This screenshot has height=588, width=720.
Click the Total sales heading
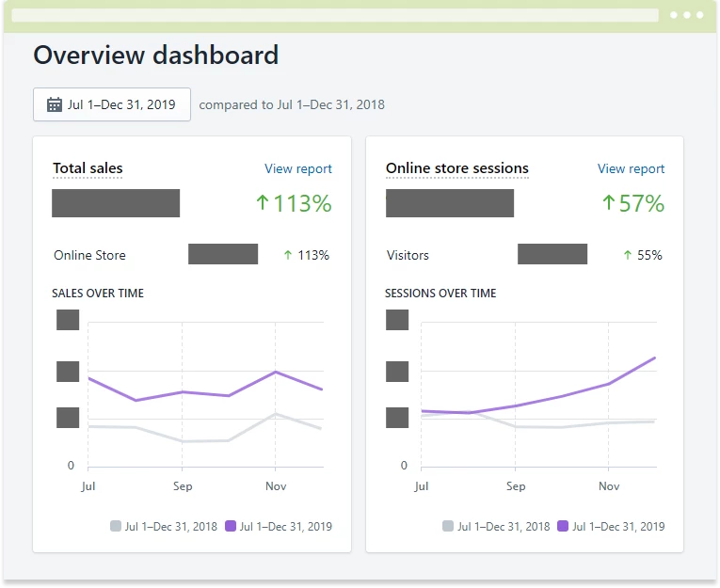pos(88,168)
